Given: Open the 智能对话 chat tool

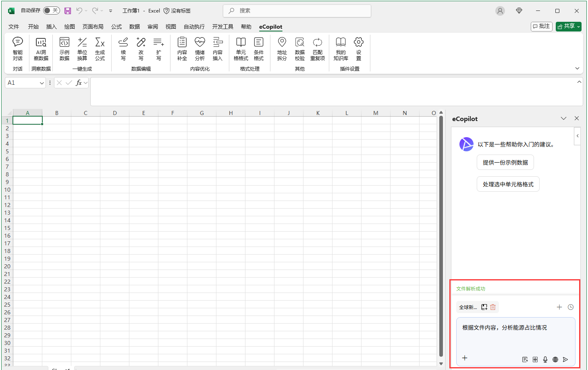Looking at the screenshot, I should (18, 48).
